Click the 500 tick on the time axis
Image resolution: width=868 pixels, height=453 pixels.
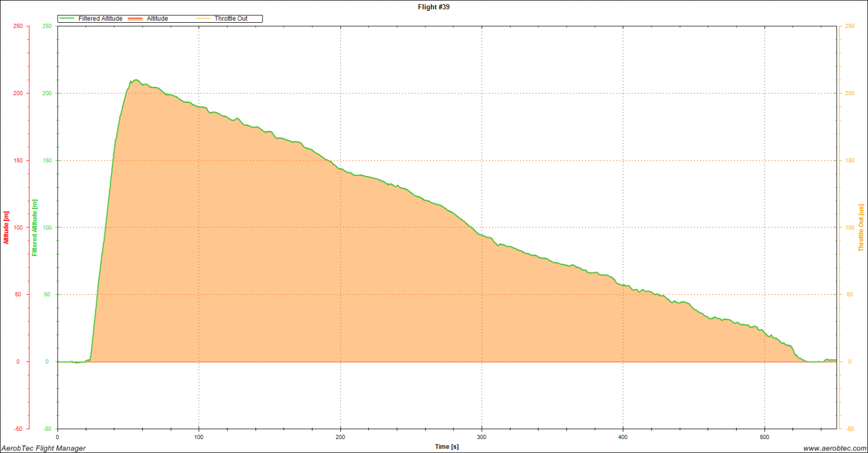tap(765, 437)
